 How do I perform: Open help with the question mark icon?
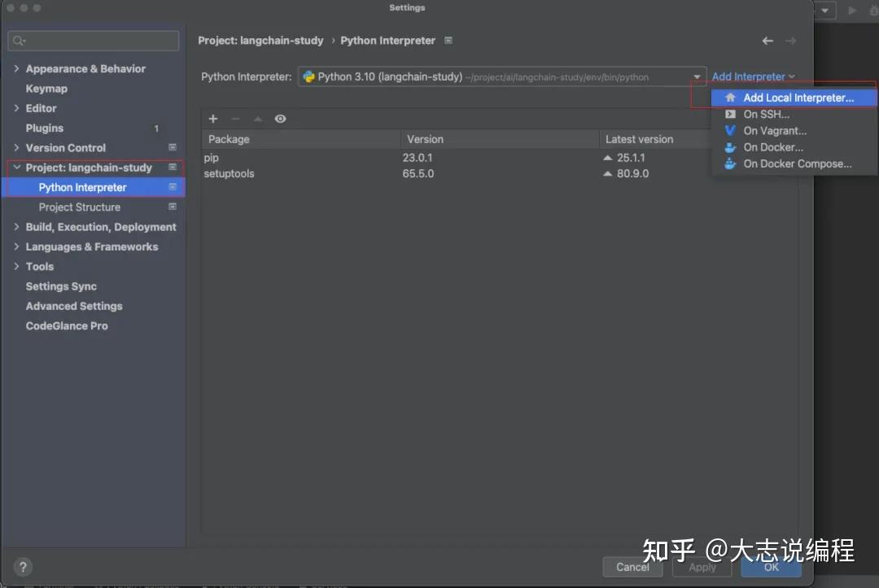[x=22, y=567]
